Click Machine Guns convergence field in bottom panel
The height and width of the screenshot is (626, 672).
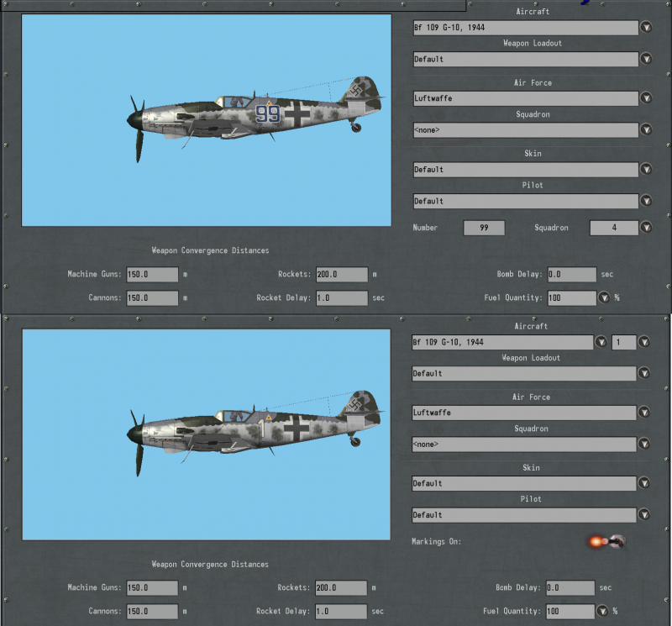click(152, 588)
